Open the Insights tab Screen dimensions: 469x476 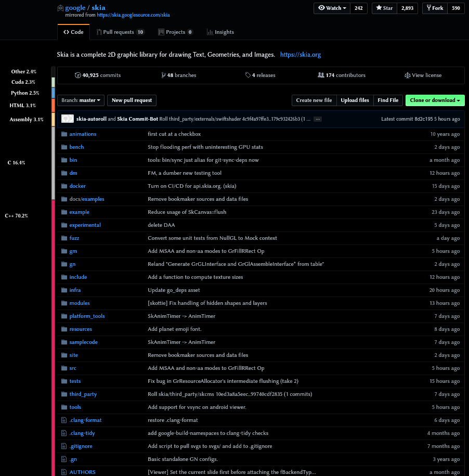tap(220, 32)
